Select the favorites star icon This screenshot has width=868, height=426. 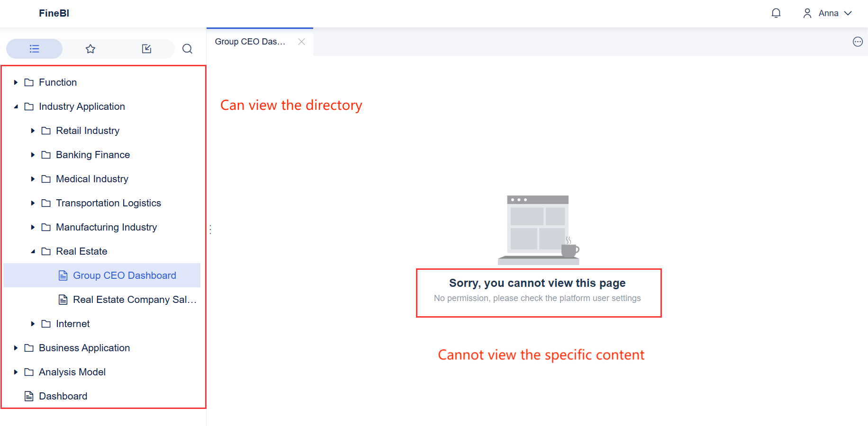coord(90,49)
